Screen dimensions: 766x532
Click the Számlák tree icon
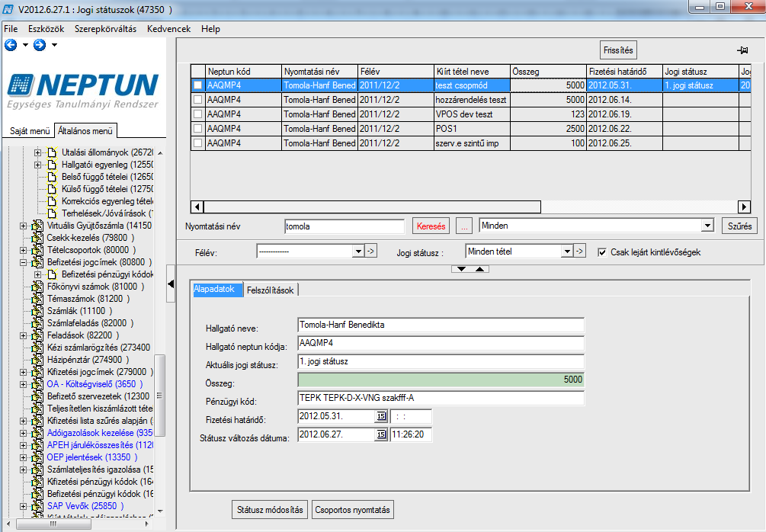coord(37,311)
